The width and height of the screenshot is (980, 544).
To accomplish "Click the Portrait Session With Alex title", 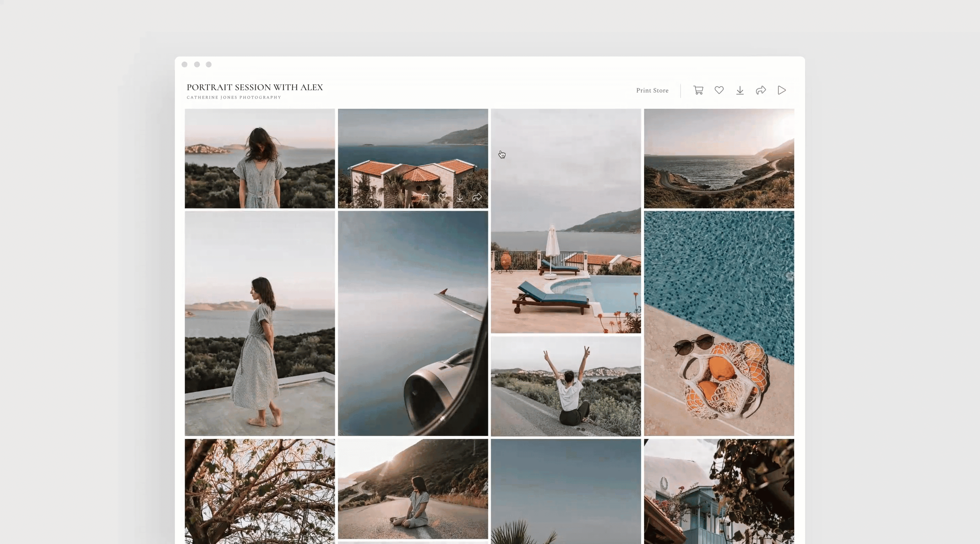I will coord(255,87).
